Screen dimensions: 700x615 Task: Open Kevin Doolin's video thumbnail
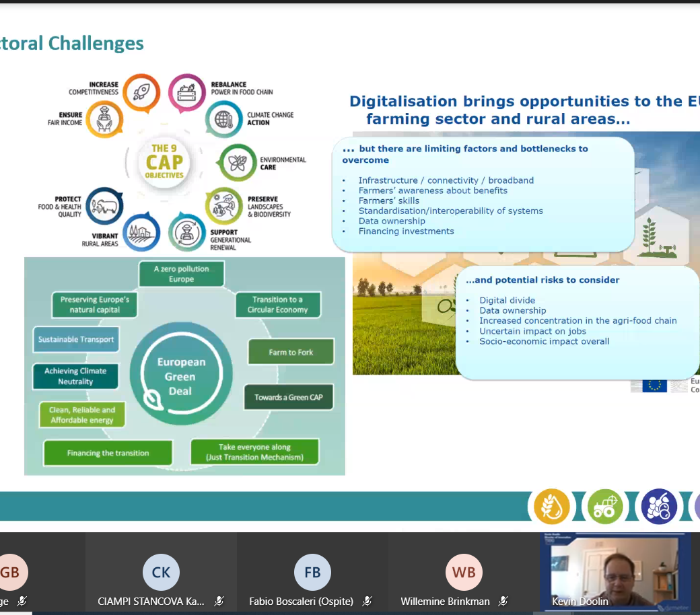coord(615,571)
